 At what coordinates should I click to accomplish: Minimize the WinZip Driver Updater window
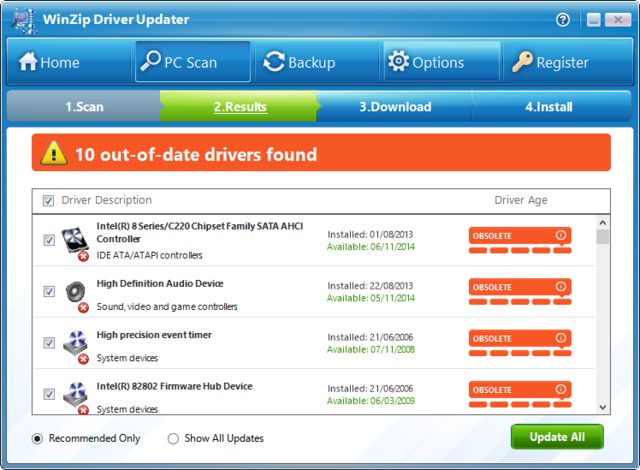point(593,20)
